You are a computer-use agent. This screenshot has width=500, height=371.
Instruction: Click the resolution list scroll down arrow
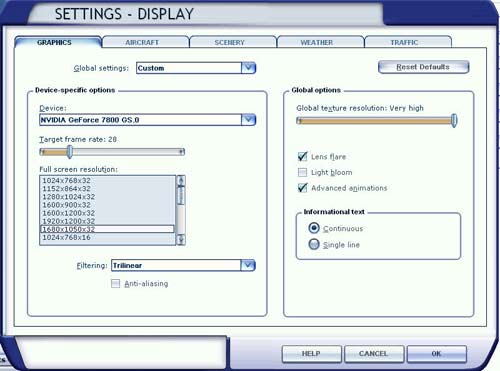181,239
